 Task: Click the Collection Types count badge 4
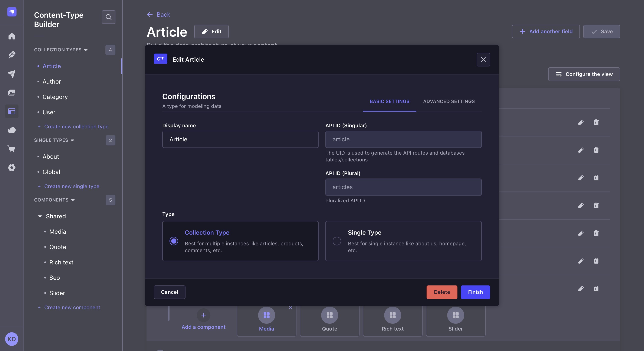[110, 50]
